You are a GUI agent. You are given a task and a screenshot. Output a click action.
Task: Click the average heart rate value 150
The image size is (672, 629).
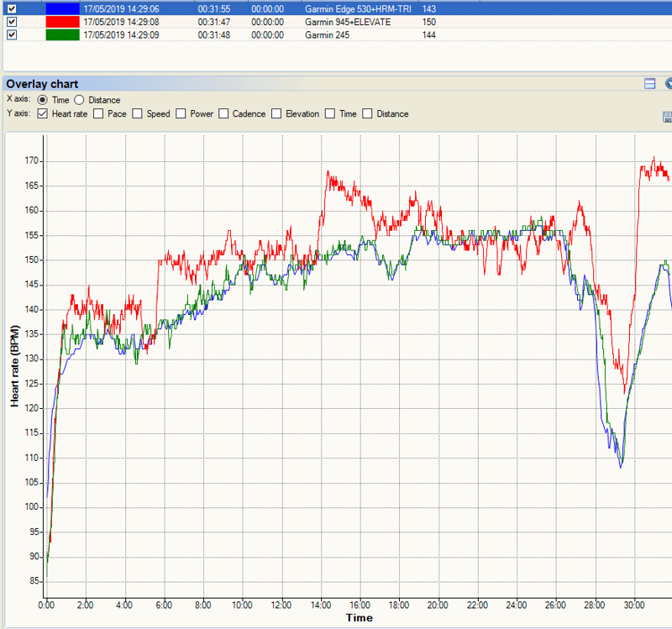coord(429,22)
